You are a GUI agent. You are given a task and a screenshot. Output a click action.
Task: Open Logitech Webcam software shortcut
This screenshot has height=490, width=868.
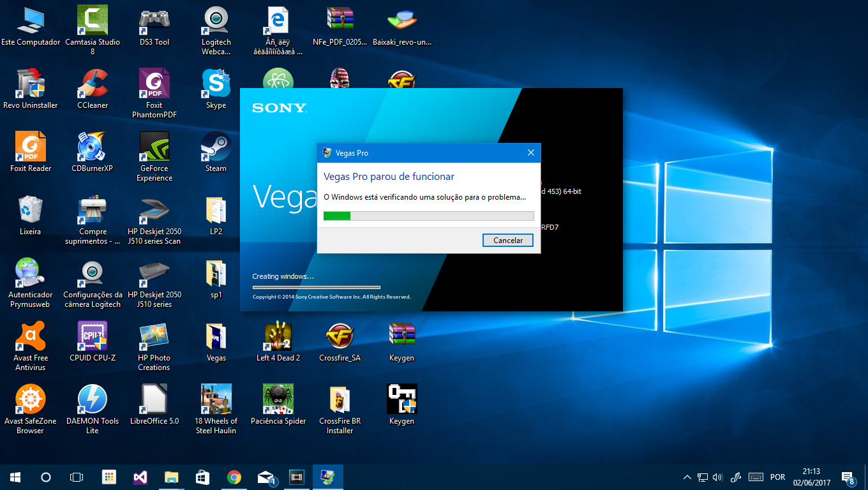(x=216, y=31)
